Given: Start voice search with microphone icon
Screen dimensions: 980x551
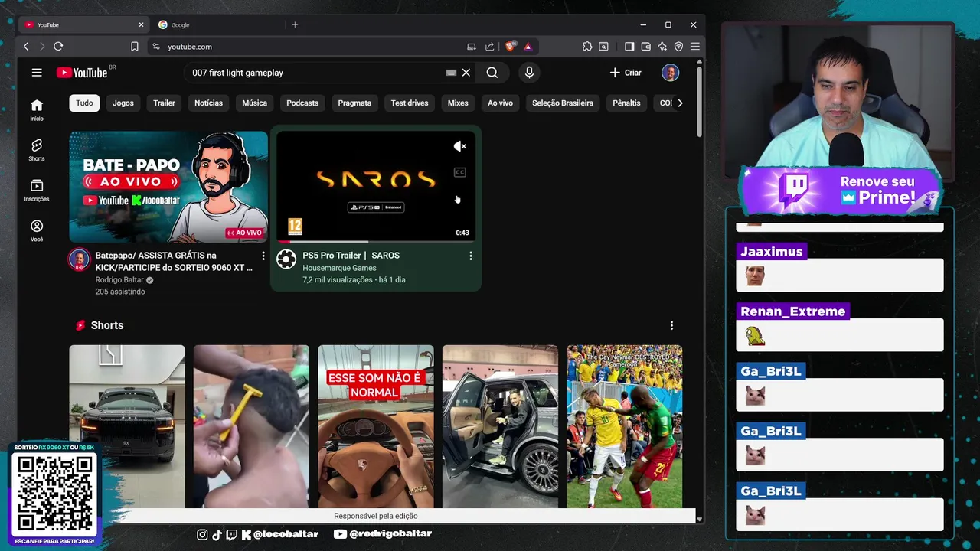Looking at the screenshot, I should pos(529,73).
